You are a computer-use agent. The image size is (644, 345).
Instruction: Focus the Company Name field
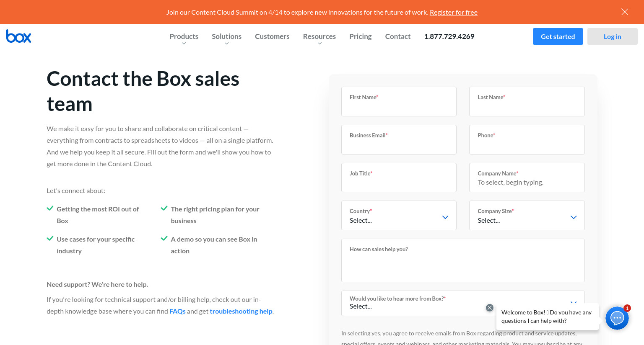(x=527, y=178)
